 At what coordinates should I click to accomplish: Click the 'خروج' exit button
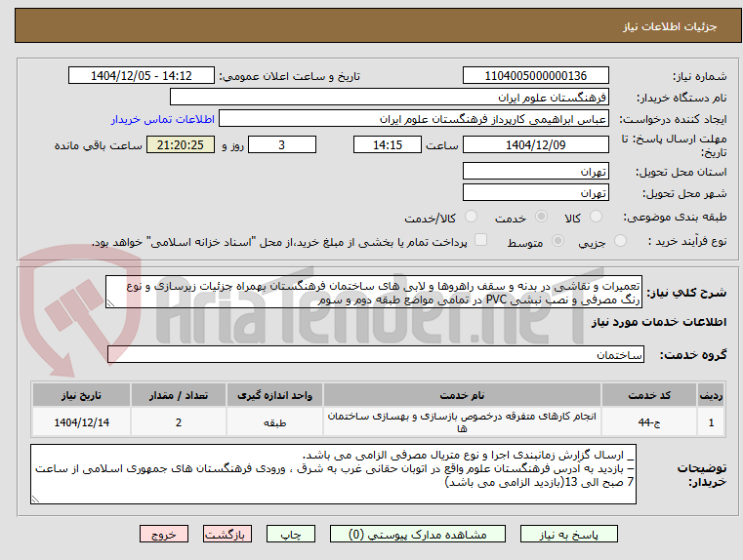[x=163, y=534]
